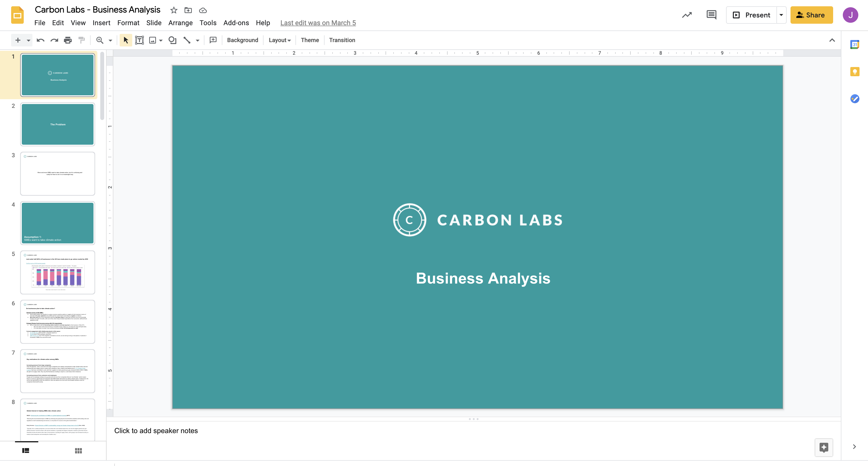Insert an image from toolbar
The width and height of the screenshot is (868, 466).
coord(153,40)
